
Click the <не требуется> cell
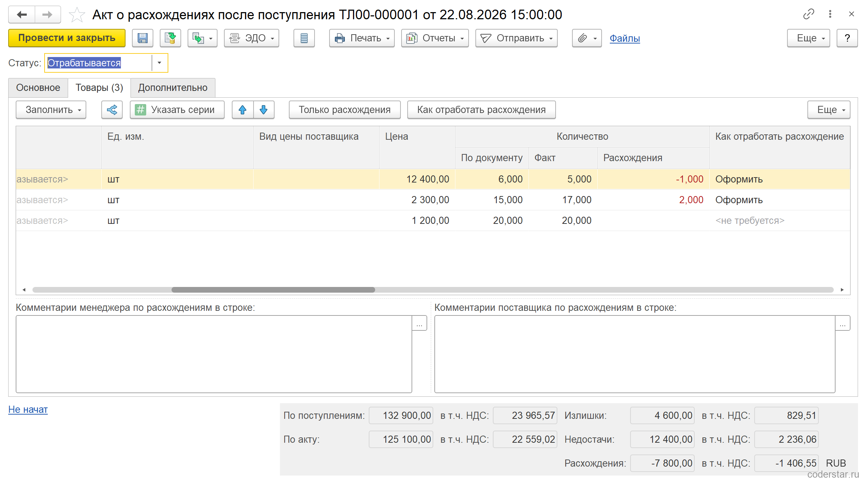pos(780,221)
